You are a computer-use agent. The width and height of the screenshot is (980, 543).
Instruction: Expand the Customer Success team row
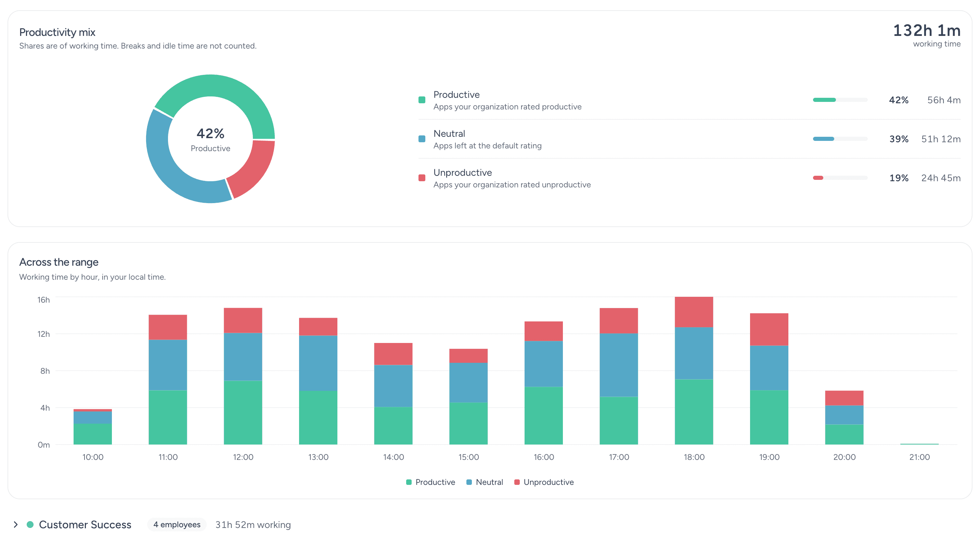(16, 525)
